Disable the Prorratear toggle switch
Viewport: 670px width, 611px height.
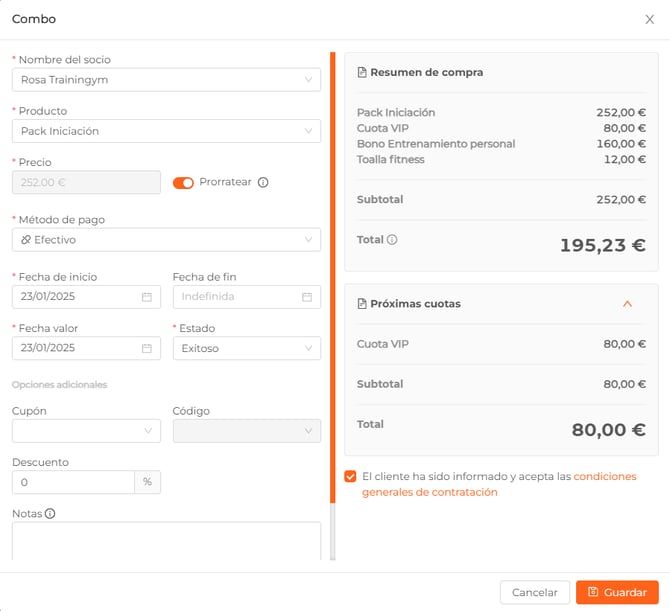[x=183, y=183]
